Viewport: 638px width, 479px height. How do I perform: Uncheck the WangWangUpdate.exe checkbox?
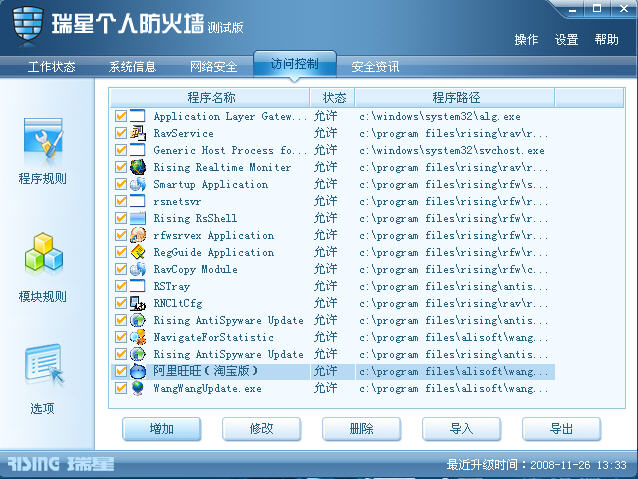(121, 388)
